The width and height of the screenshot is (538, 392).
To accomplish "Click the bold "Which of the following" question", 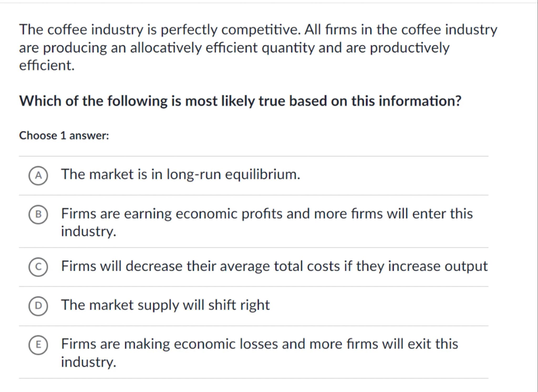I will pos(240,101).
